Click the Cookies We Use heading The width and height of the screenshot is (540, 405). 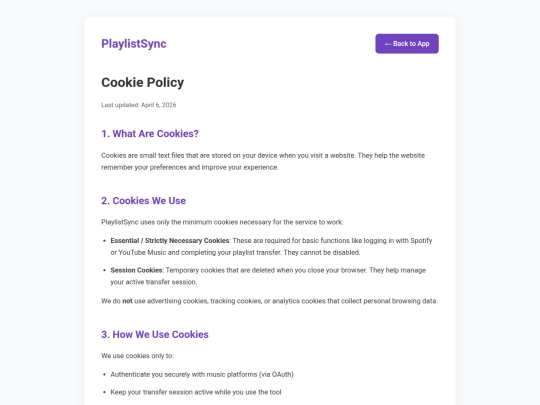(x=144, y=201)
